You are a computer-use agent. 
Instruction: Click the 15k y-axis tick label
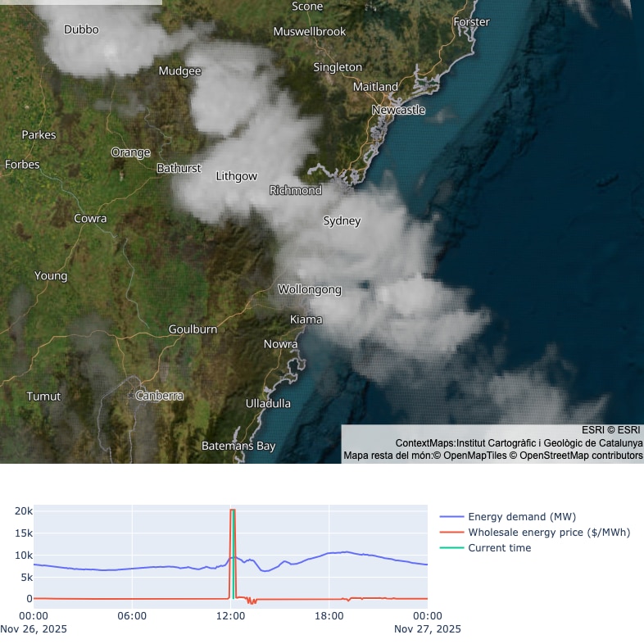24,533
